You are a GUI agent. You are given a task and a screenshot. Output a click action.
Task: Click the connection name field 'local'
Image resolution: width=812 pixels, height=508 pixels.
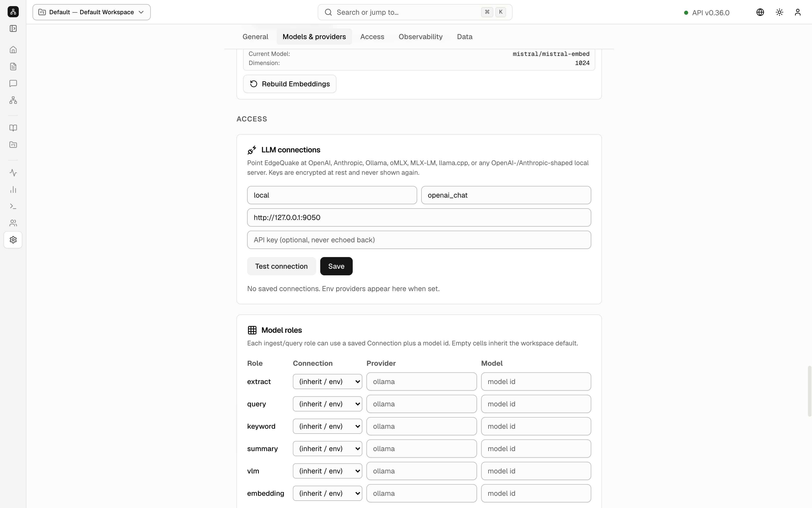[x=332, y=195]
